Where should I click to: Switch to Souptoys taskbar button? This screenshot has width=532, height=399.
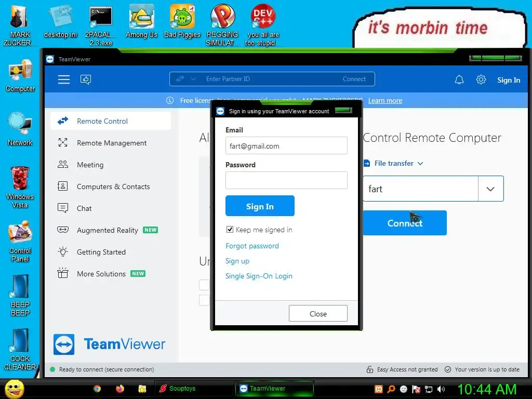coord(193,389)
